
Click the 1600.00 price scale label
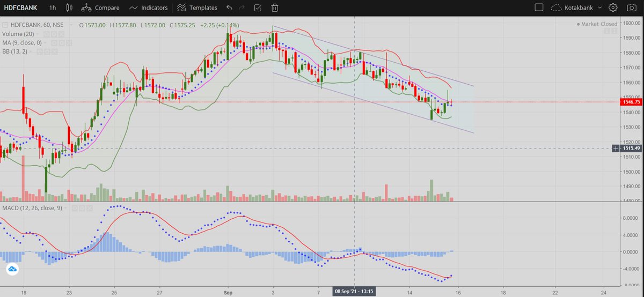(632, 23)
